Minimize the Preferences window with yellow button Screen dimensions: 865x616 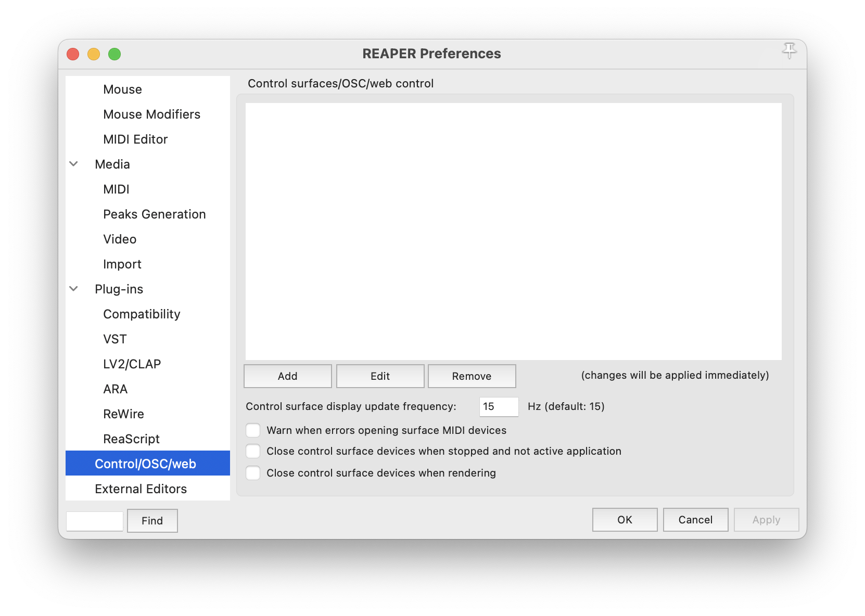(x=94, y=54)
